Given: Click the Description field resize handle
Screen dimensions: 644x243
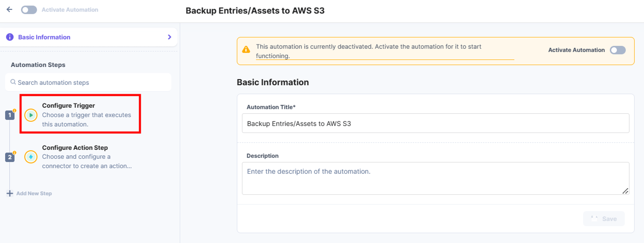Looking at the screenshot, I should 625,191.
